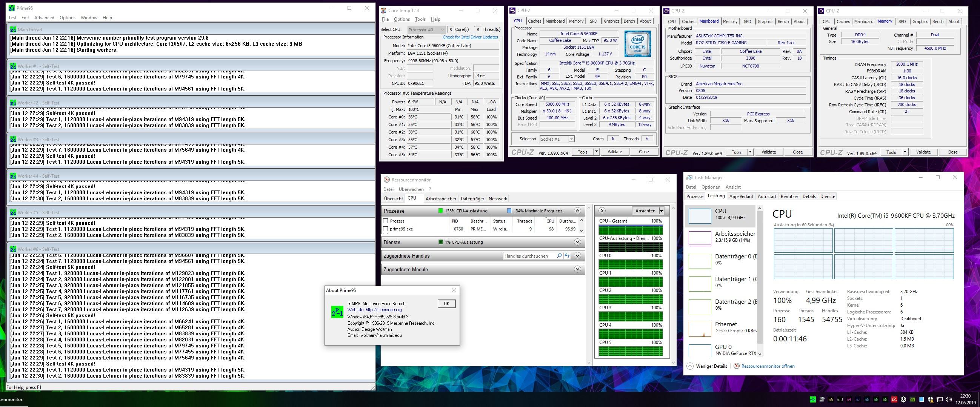This screenshot has width=980, height=407.
Task: Click the magnifier search icon in Handles search box
Action: [559, 256]
